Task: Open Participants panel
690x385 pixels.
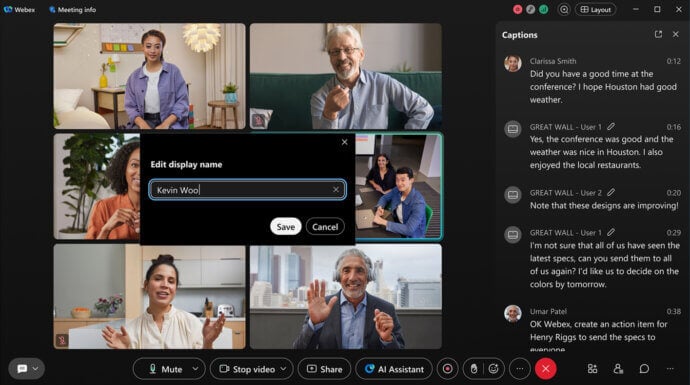Action: [618, 369]
